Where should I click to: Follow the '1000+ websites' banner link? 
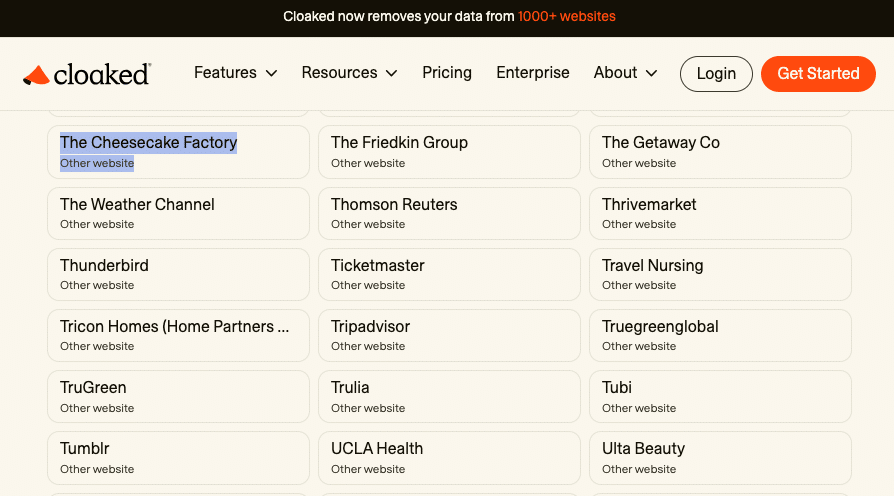pyautogui.click(x=567, y=17)
